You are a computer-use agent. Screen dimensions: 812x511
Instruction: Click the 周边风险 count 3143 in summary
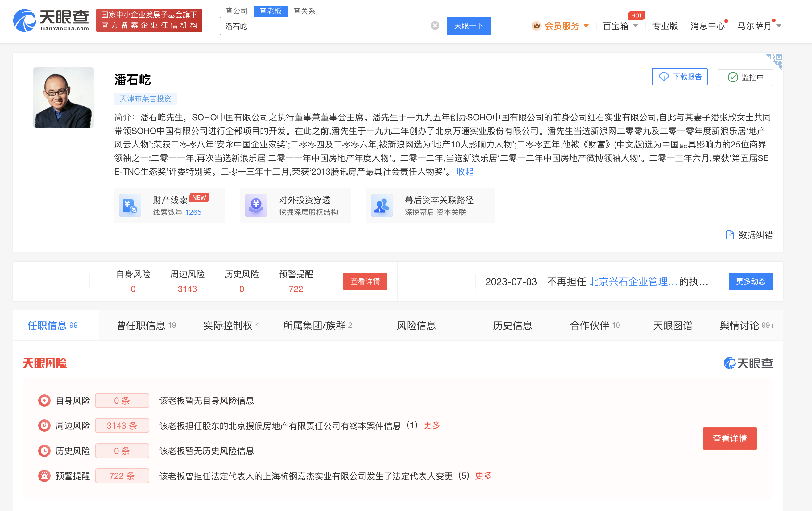coord(187,289)
